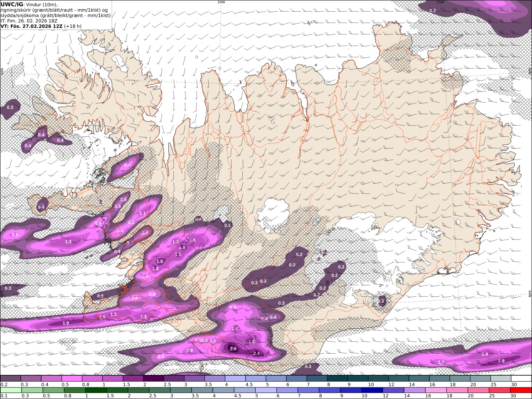Pick the upper legend swatch between 12 and 14
Viewport: 532px width, 399px height.
pos(399,379)
